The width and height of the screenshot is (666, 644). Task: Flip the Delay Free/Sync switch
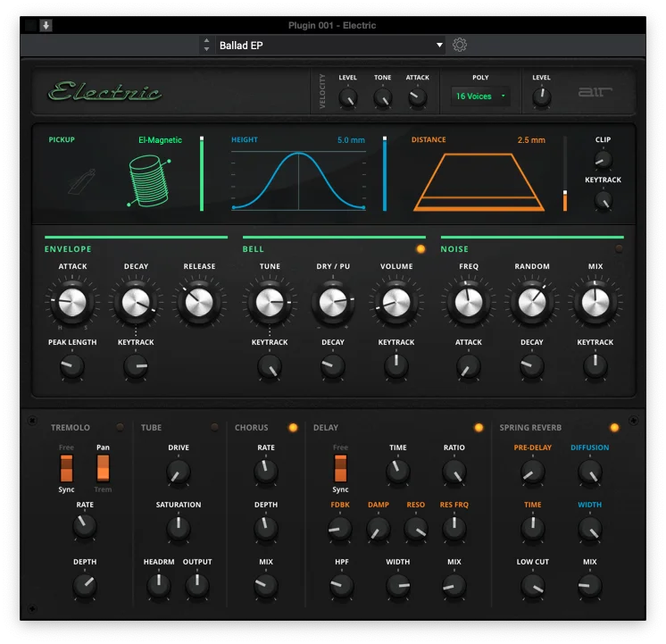point(340,468)
